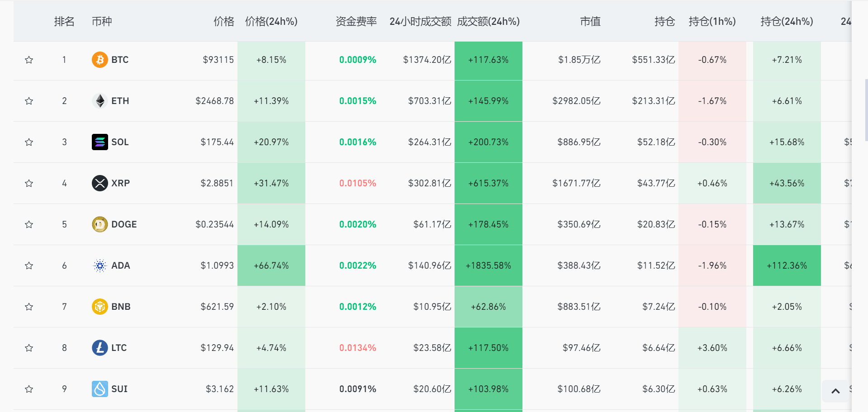Click the Cardano ADA icon

(x=100, y=265)
